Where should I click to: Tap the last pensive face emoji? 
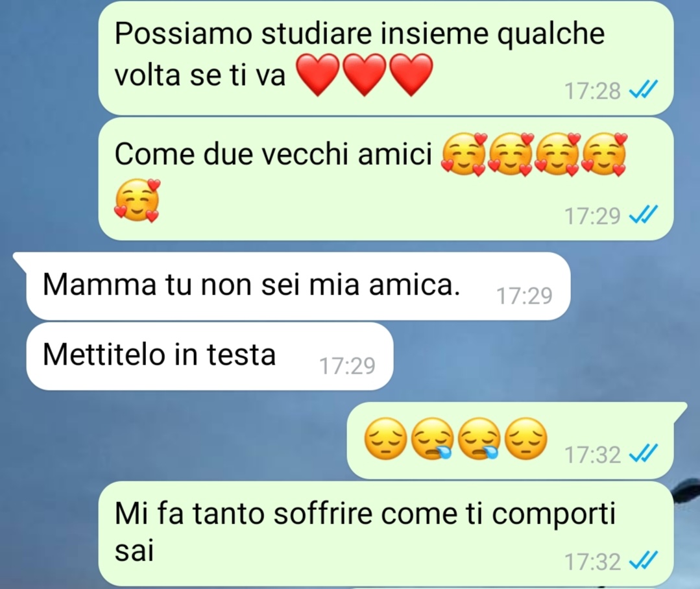click(525, 439)
